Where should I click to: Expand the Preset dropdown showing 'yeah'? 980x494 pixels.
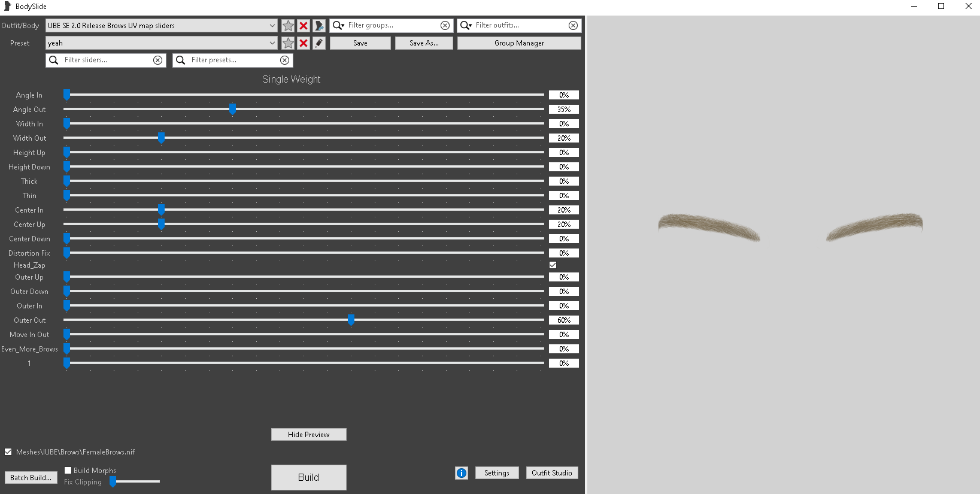click(272, 43)
